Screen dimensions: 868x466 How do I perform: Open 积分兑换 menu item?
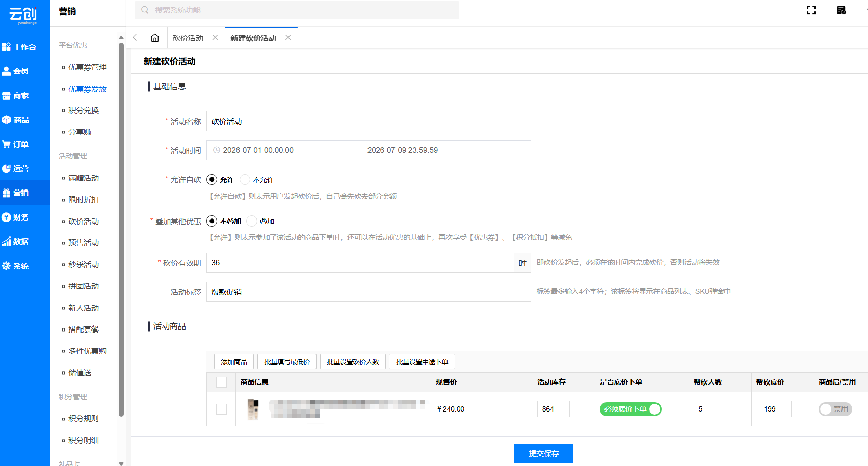tap(84, 111)
